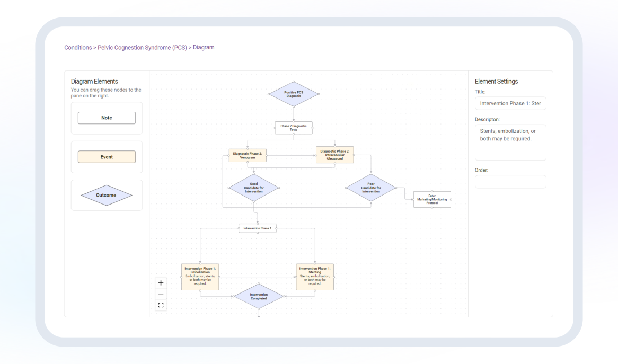Click the zoom in plus button
Screen dimensions: 618x364
161,283
